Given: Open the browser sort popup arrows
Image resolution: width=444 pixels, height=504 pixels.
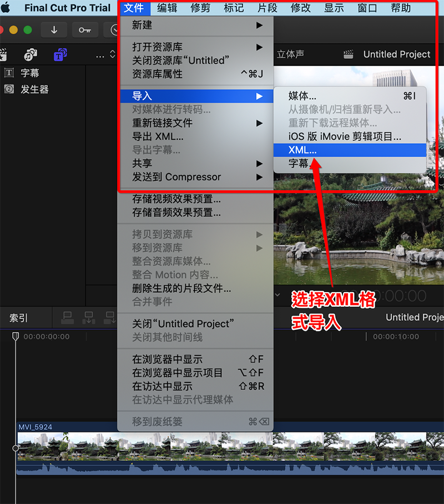Looking at the screenshot, I should 113,55.
